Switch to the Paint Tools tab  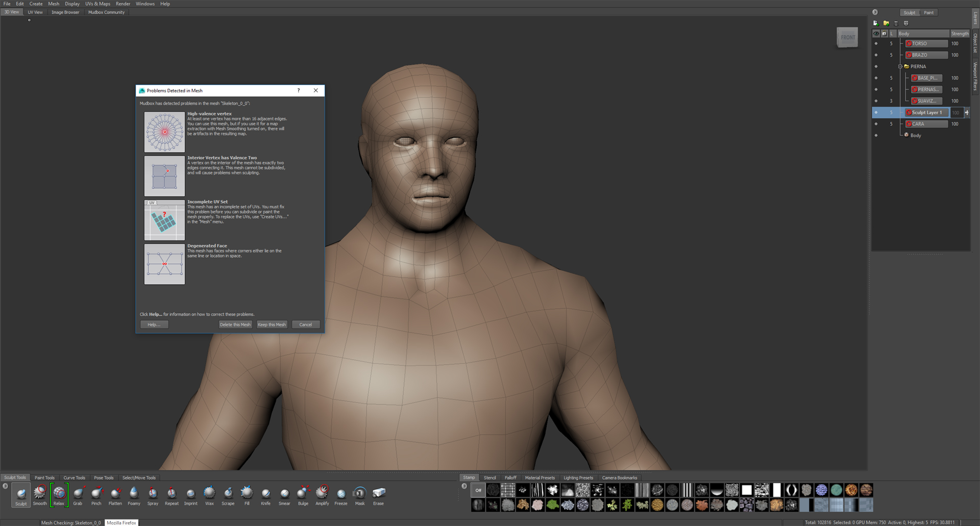pyautogui.click(x=44, y=478)
